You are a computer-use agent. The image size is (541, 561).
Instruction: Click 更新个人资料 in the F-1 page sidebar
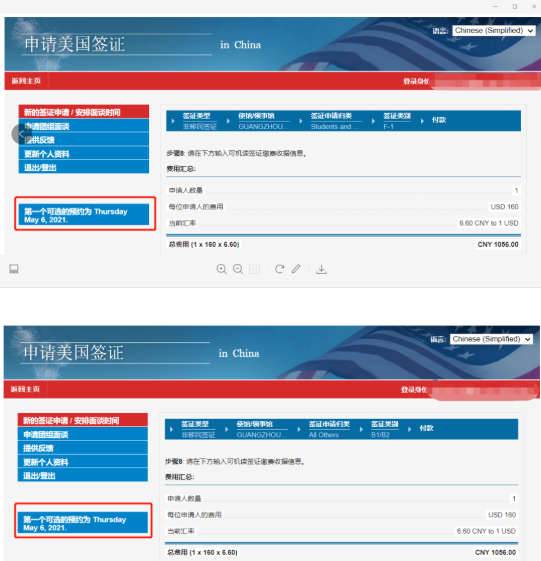click(x=84, y=154)
